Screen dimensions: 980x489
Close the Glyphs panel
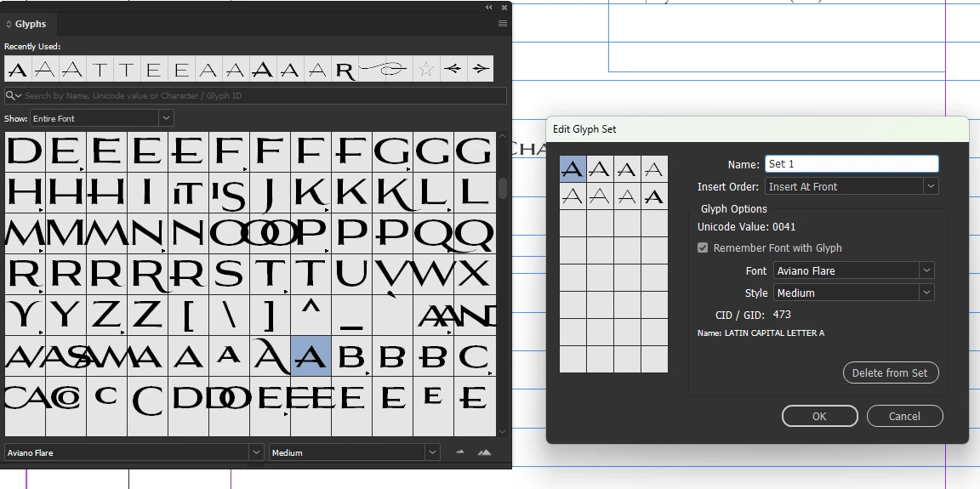[x=504, y=8]
